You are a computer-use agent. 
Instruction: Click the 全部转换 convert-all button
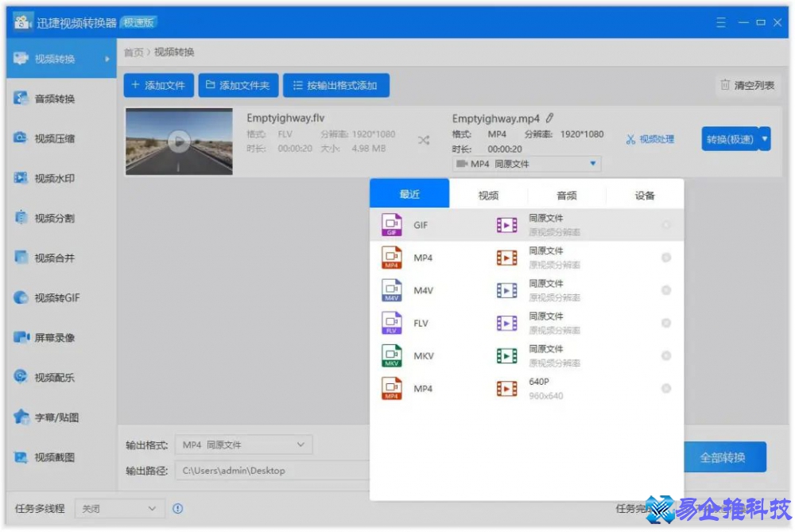(x=724, y=456)
